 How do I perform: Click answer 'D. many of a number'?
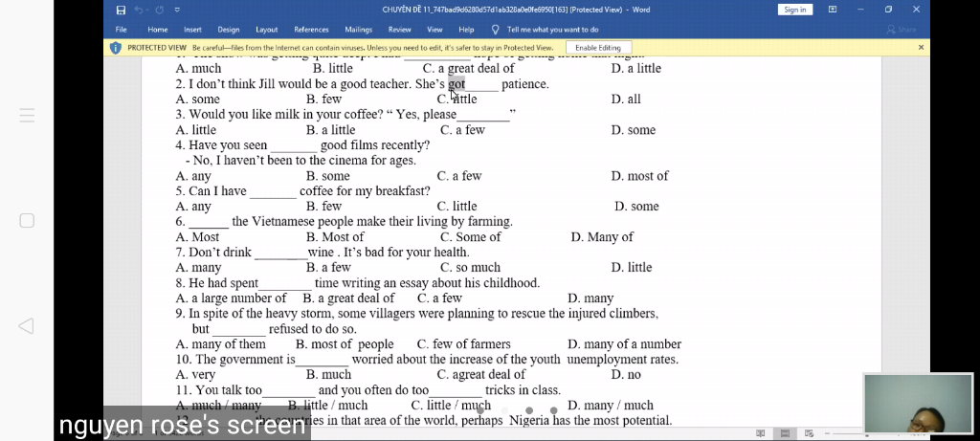click(x=624, y=344)
